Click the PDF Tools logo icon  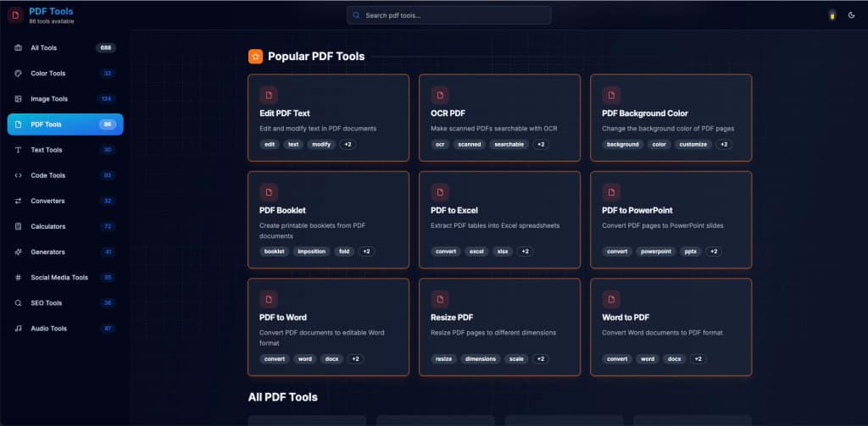(15, 15)
